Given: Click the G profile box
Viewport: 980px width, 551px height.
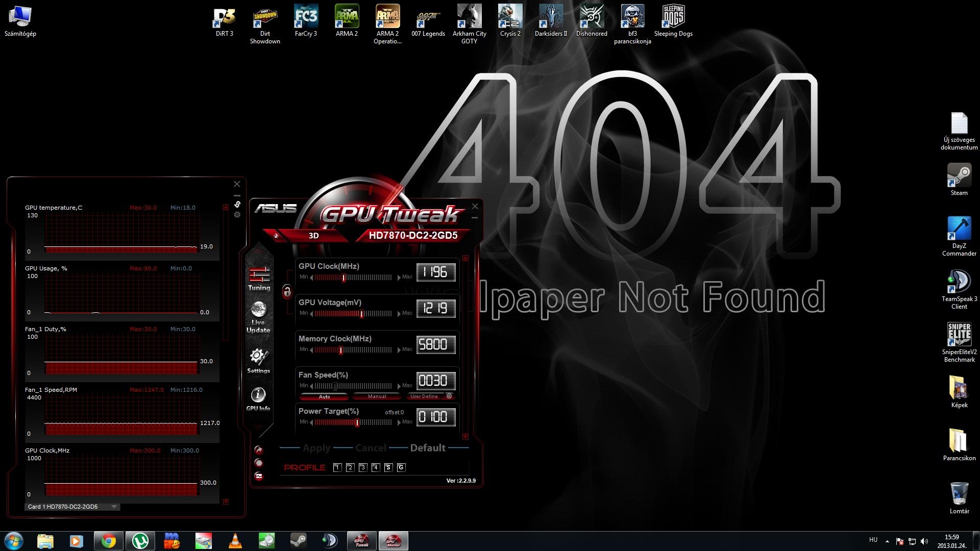Looking at the screenshot, I should 401,467.
